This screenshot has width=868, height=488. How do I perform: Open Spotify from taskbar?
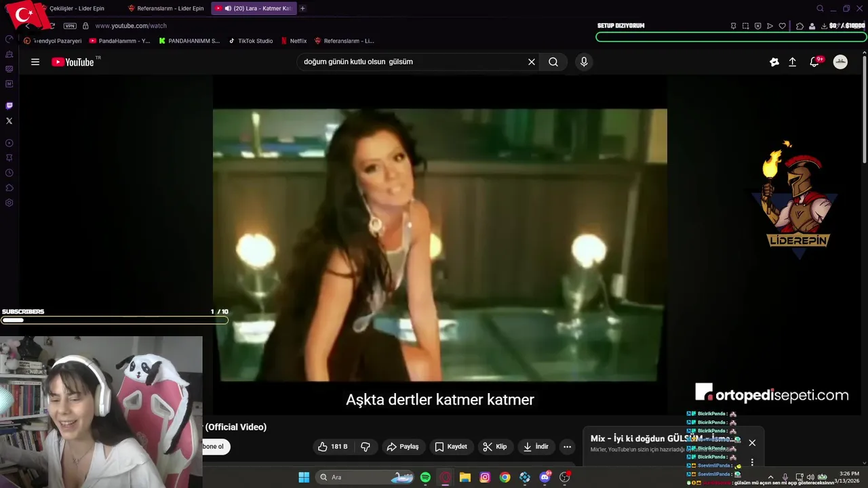click(x=425, y=477)
